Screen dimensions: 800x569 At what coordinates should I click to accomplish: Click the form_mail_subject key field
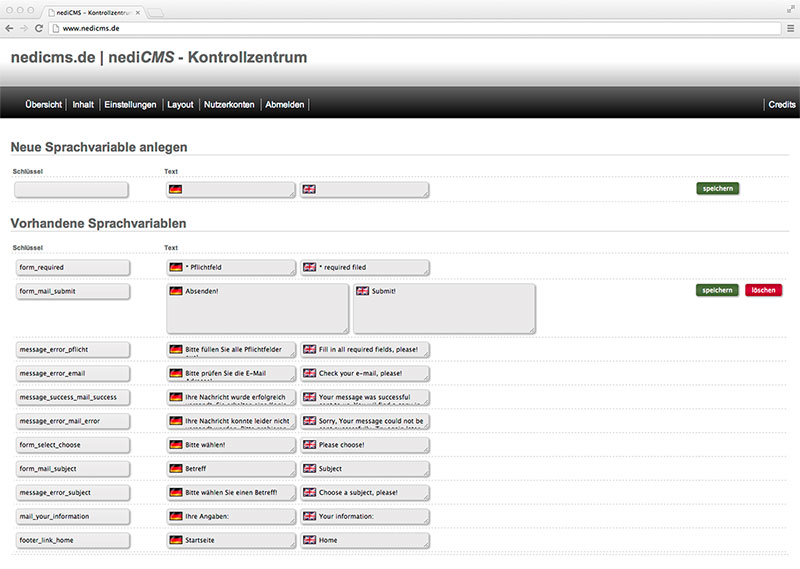point(72,469)
